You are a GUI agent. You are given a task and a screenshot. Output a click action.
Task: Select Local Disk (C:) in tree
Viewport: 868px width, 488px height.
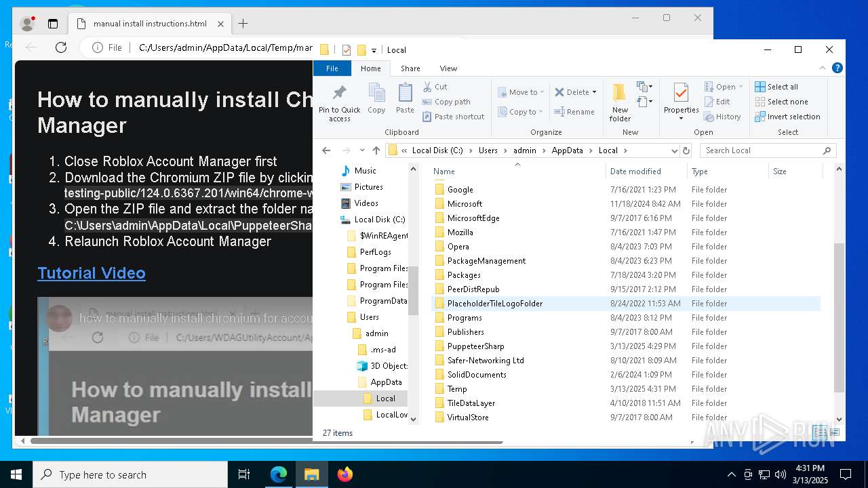379,220
